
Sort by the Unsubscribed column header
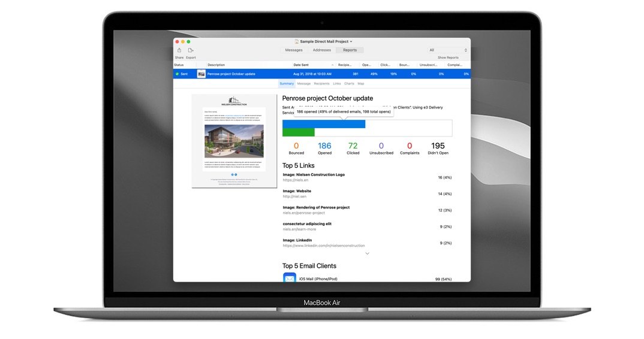pyautogui.click(x=428, y=65)
